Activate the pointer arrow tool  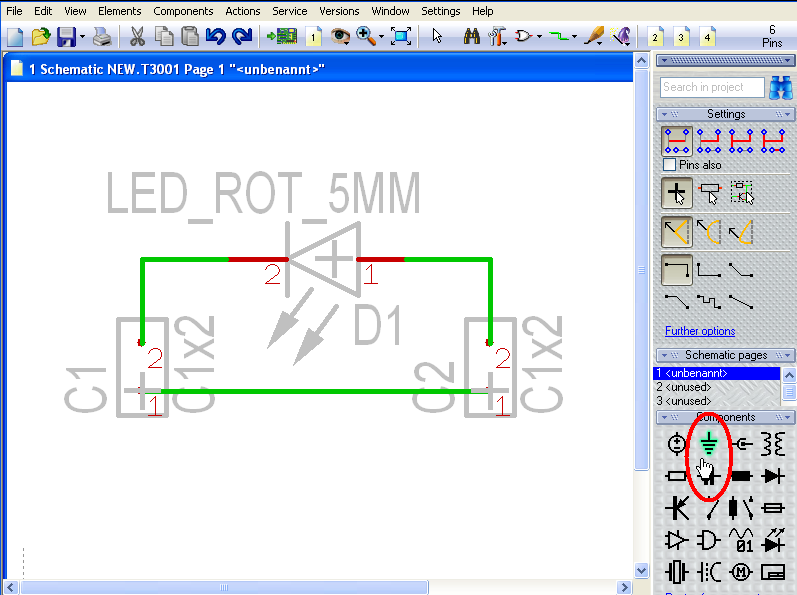coord(437,37)
